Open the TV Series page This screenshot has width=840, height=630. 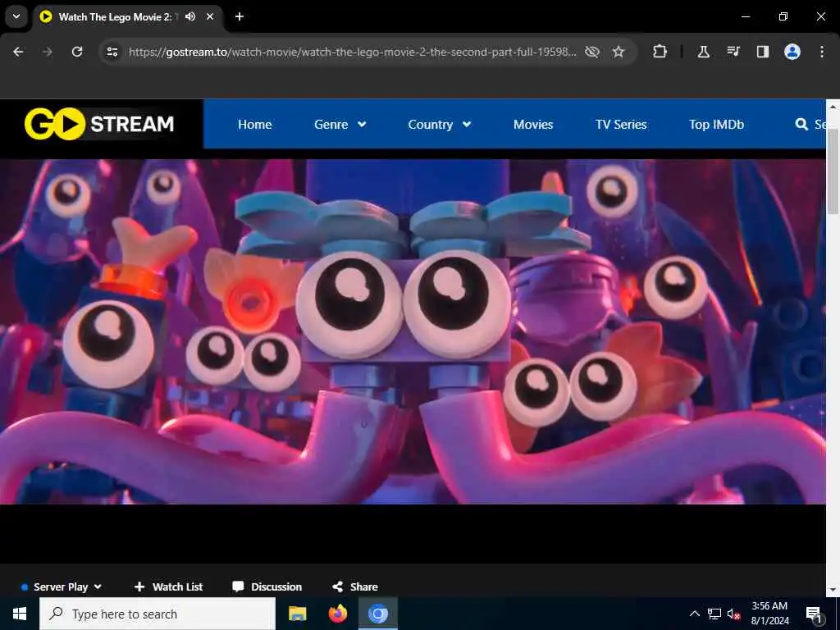(x=621, y=125)
